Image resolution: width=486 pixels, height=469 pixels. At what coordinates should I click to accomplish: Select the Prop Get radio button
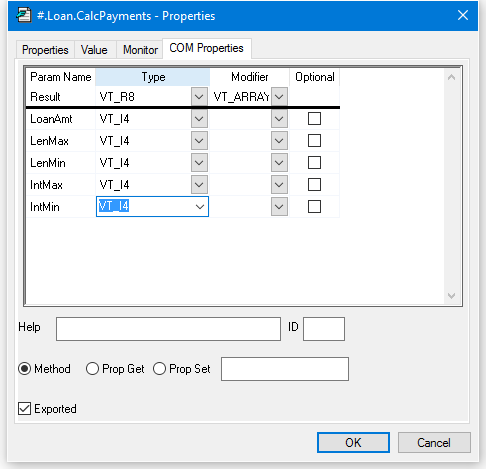pyautogui.click(x=92, y=369)
